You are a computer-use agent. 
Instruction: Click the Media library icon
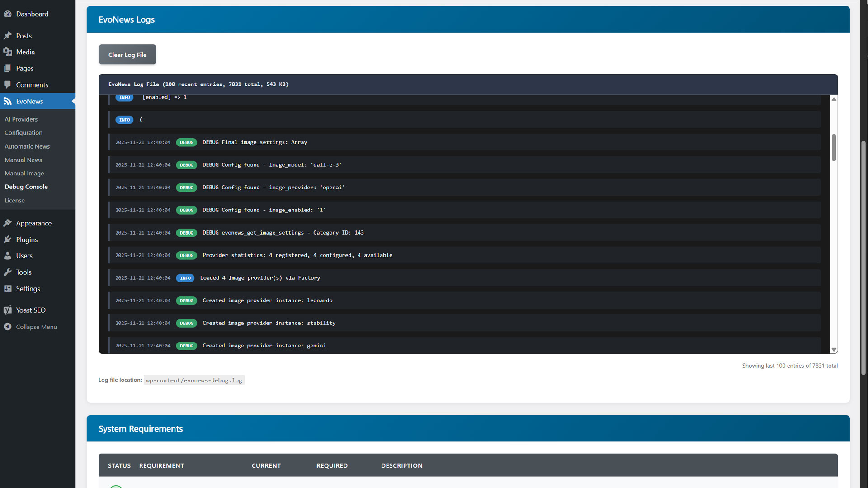click(8, 52)
